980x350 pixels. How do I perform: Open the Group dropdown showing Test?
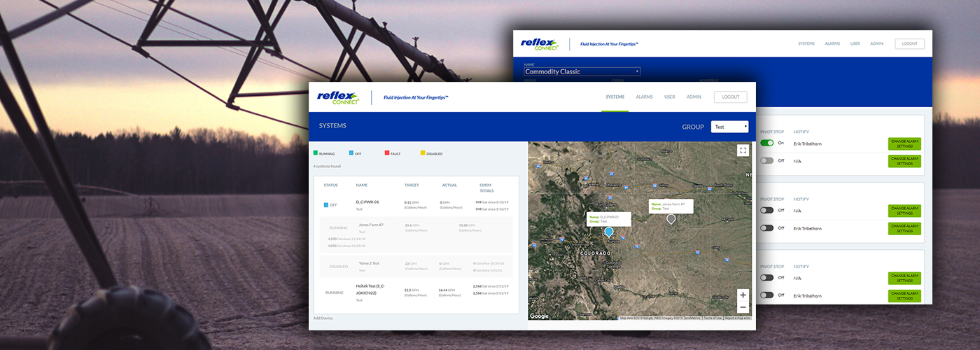(729, 127)
